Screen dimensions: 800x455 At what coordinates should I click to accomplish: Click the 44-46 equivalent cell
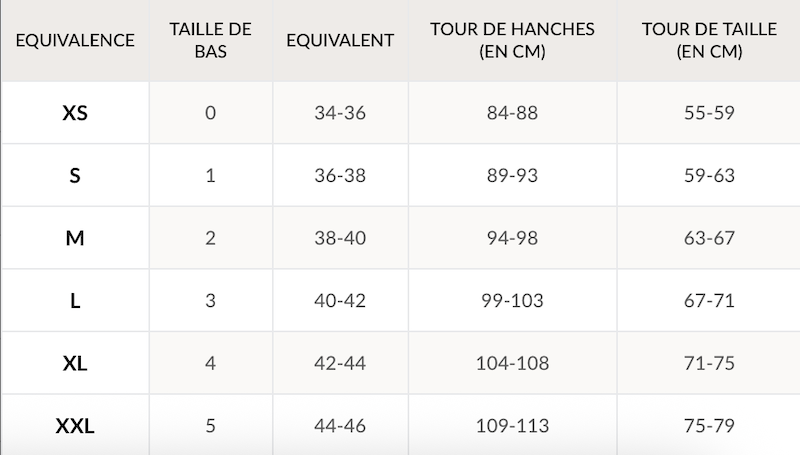[340, 426]
